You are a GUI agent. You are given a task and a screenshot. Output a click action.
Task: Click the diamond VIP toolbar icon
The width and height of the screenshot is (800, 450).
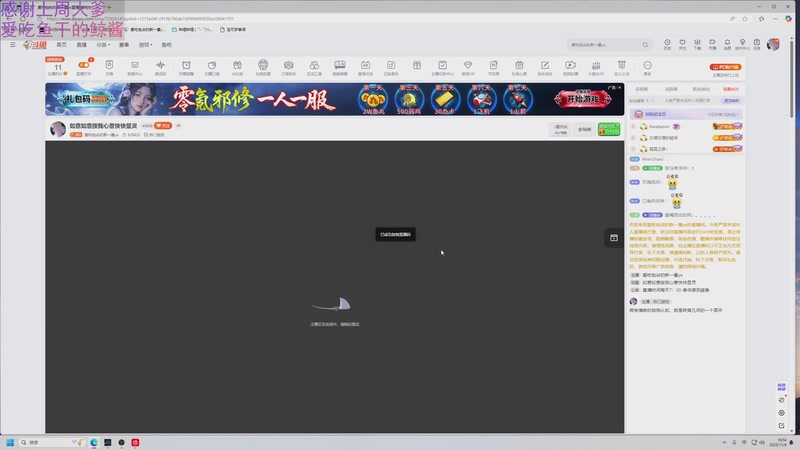(468, 65)
